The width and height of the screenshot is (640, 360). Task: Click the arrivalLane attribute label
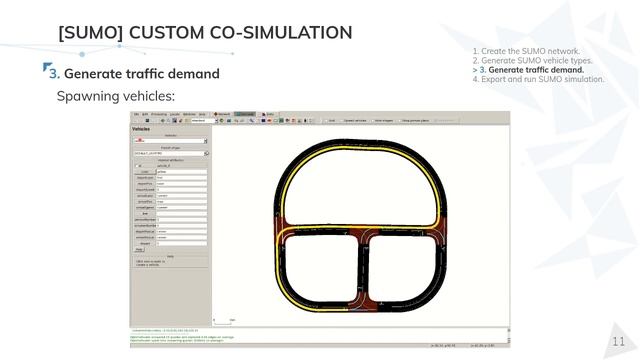(145, 196)
